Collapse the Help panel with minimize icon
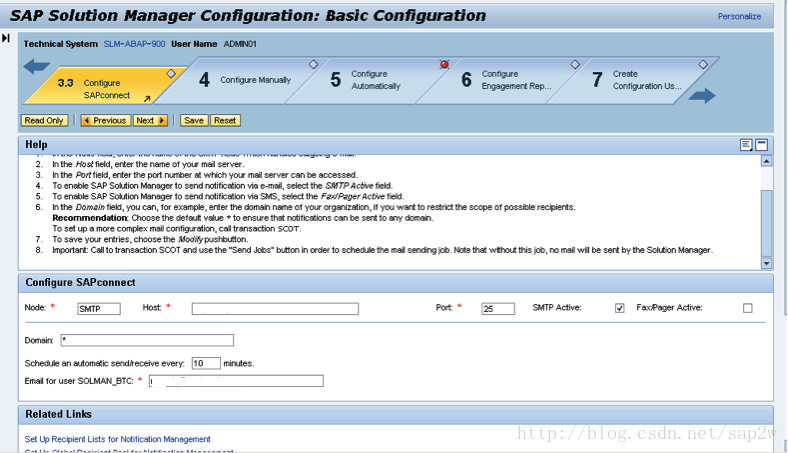788x453 pixels. click(x=761, y=145)
